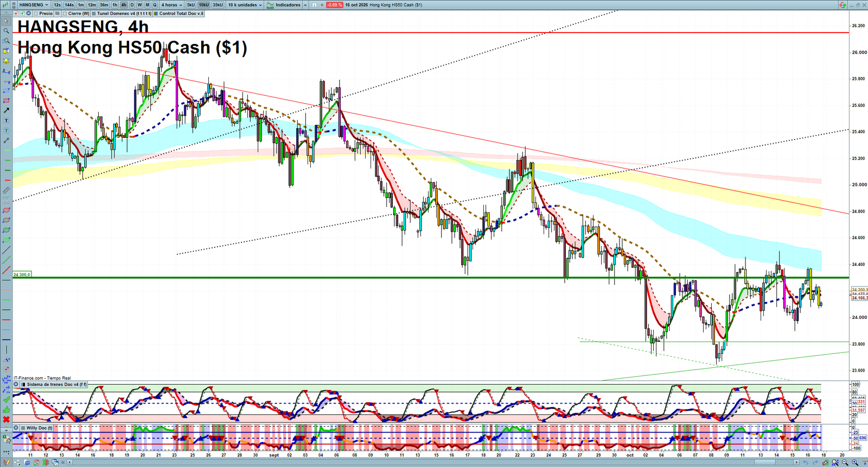
Task: Select the arrow pointer cursor tool
Action: (x=6, y=21)
